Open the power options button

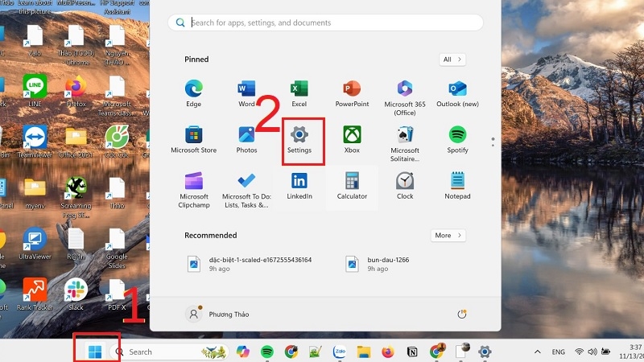461,315
